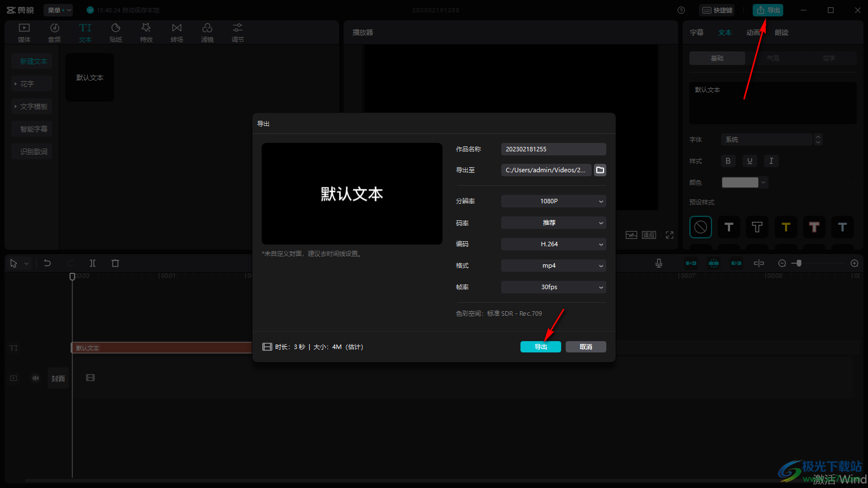Confirm with the dialog's 导出 button

[x=541, y=347]
